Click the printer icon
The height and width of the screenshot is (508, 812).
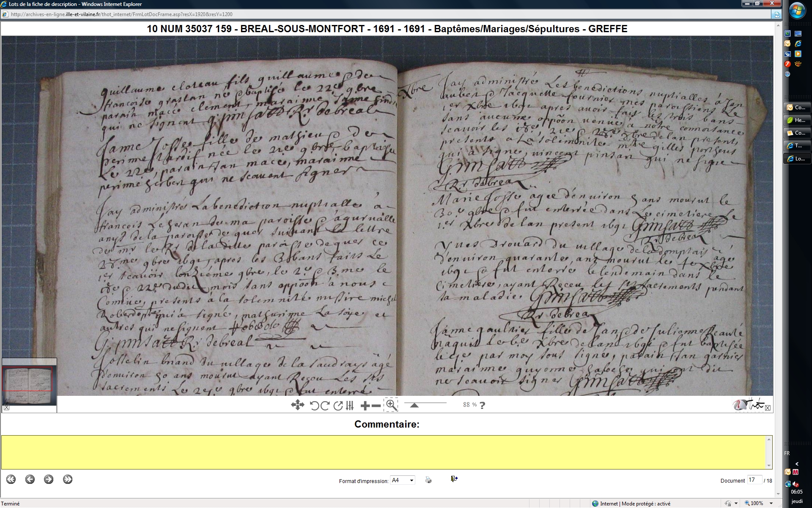428,480
